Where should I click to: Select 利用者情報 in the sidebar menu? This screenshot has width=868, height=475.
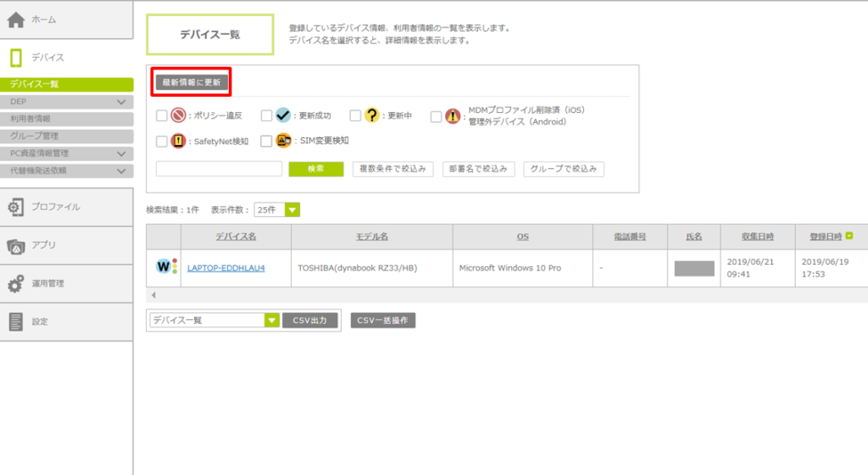31,119
